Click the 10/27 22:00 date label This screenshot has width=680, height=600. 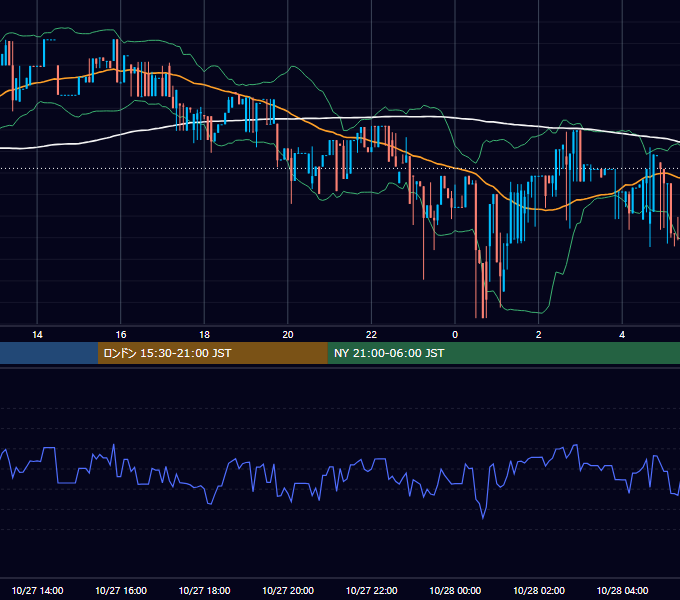pos(371,590)
